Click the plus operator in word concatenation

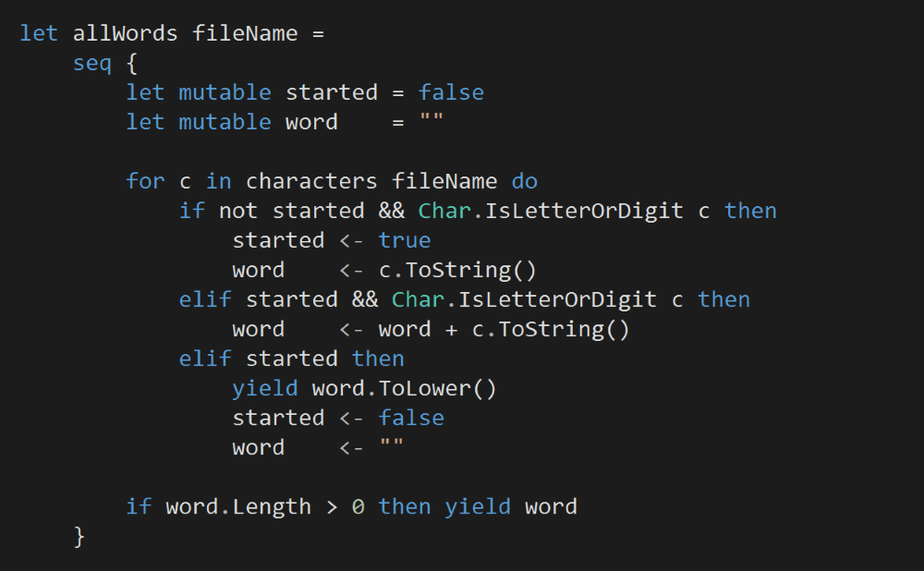451,329
